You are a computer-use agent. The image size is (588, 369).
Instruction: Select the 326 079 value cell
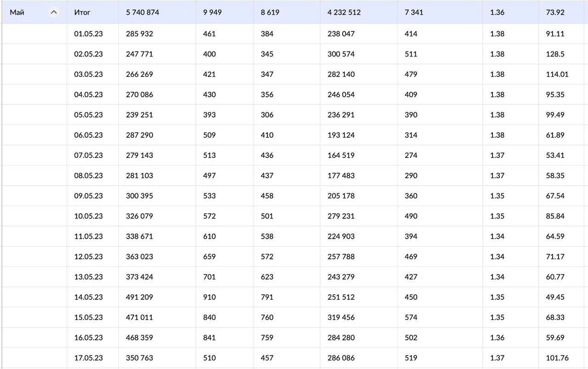[140, 216]
